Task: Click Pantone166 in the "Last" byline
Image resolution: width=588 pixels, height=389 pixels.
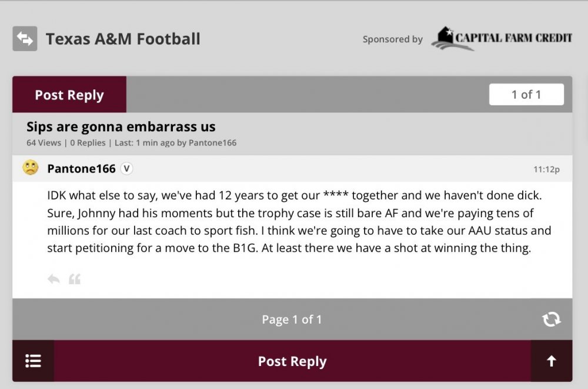Action: 212,143
